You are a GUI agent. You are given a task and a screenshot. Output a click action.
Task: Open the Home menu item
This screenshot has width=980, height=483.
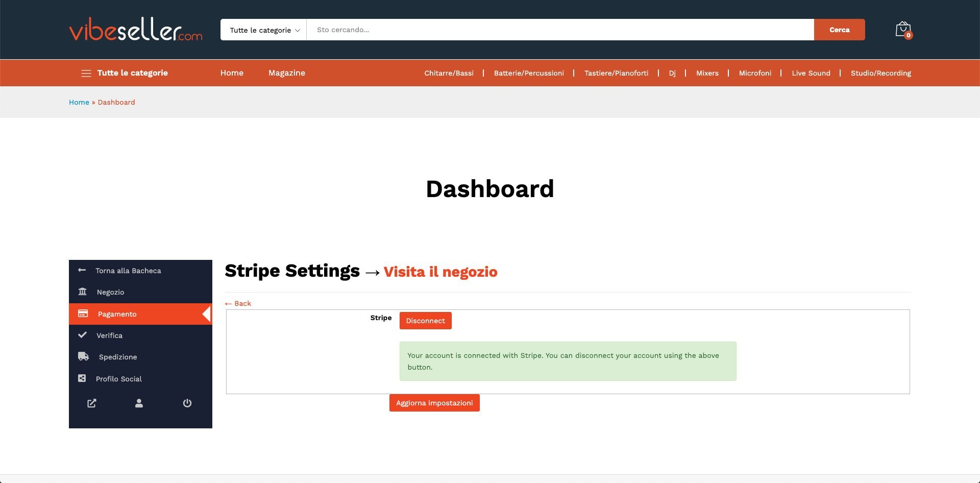point(232,73)
